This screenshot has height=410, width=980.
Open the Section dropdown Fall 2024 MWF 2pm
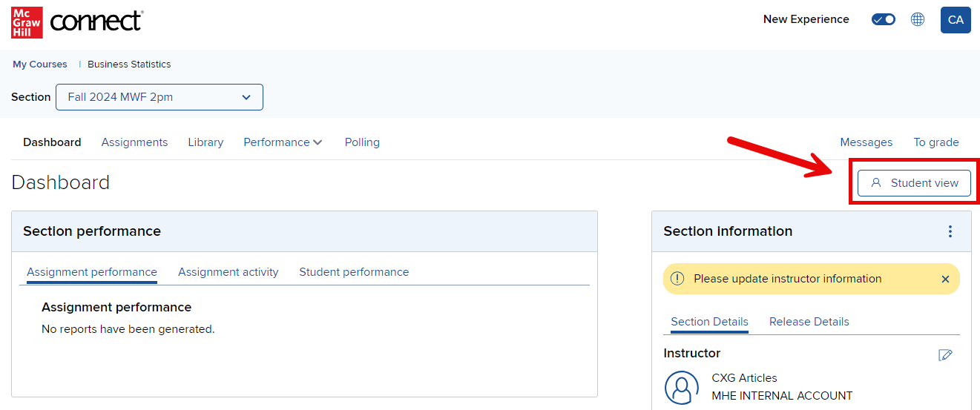[160, 97]
